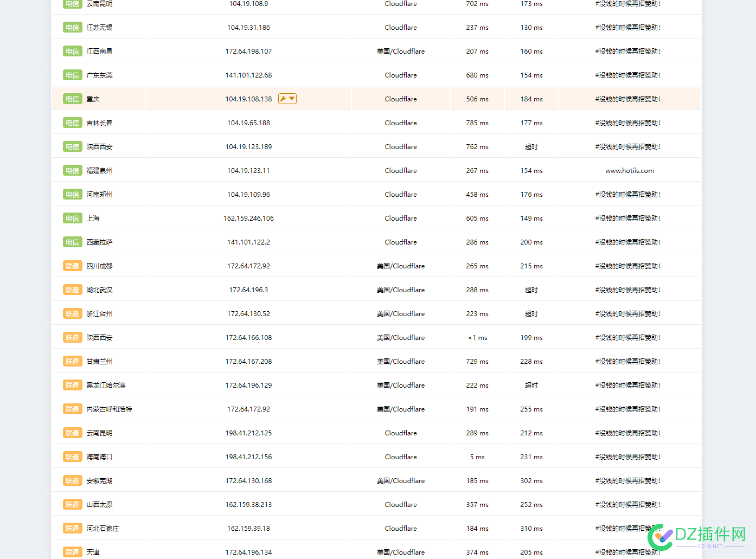Select IP address 104.19.65.188

(x=248, y=123)
